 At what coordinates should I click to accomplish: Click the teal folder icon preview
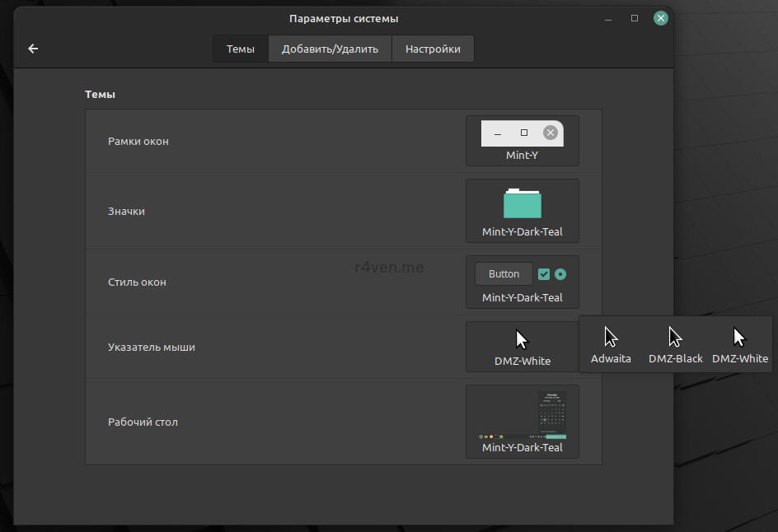pyautogui.click(x=522, y=203)
